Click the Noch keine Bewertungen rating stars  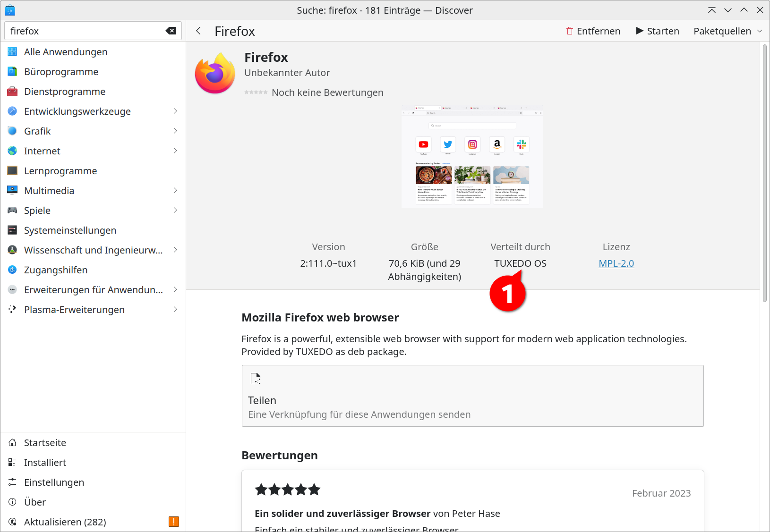tap(256, 93)
